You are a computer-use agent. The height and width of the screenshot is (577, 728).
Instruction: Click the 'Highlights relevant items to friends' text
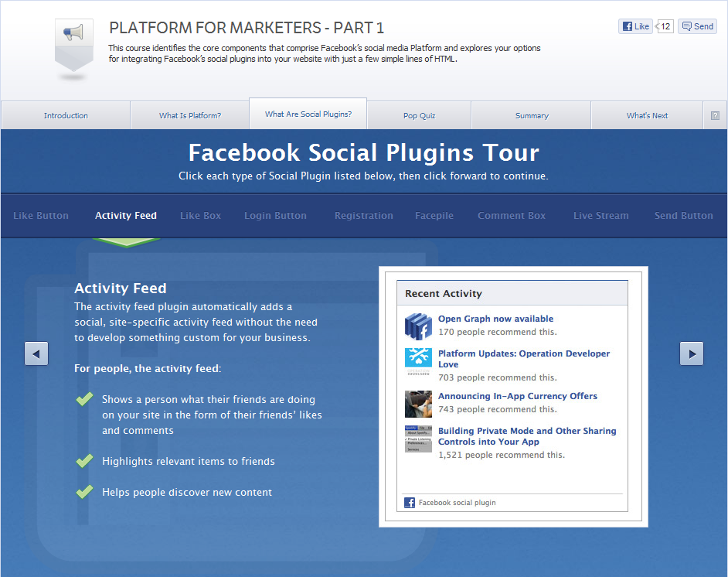click(189, 461)
